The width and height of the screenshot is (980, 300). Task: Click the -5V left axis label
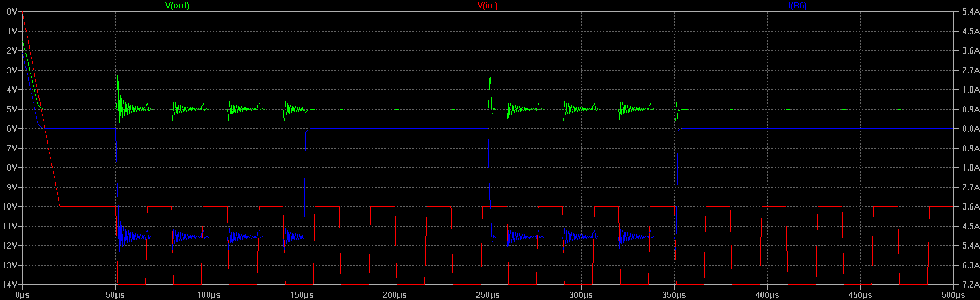pos(10,109)
